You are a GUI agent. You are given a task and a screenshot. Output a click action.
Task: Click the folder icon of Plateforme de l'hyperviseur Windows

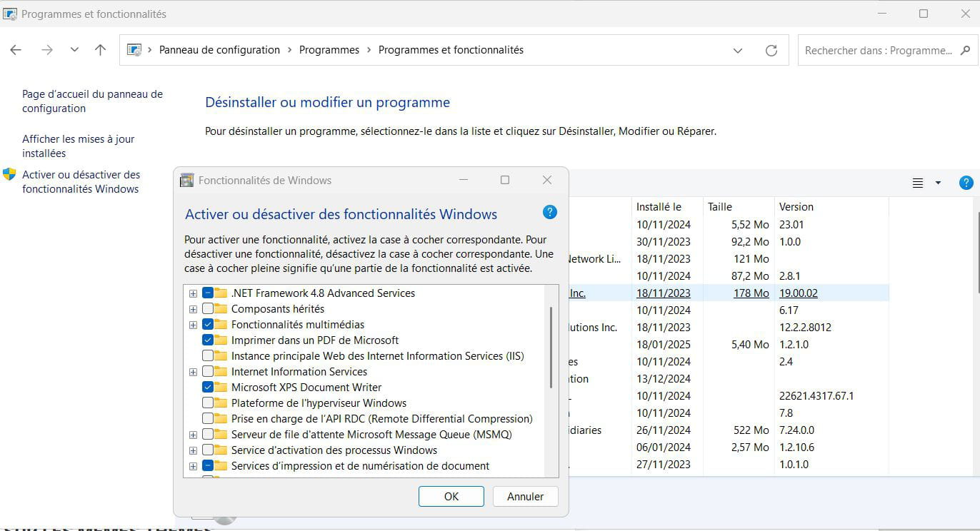pos(221,403)
